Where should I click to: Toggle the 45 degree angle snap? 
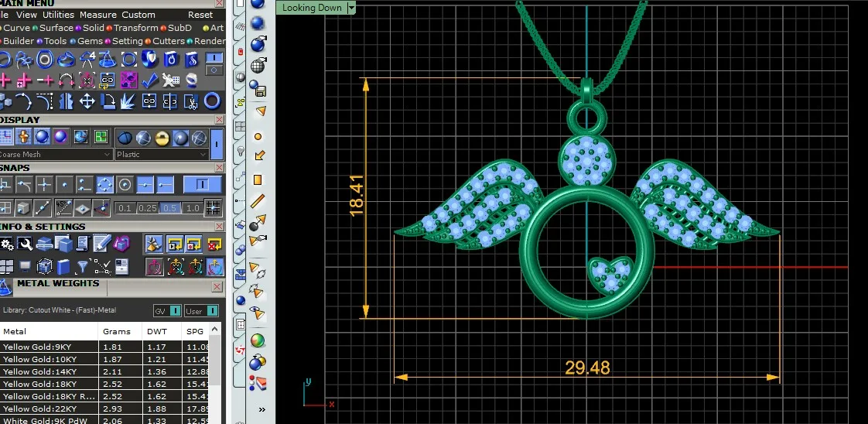(x=63, y=207)
